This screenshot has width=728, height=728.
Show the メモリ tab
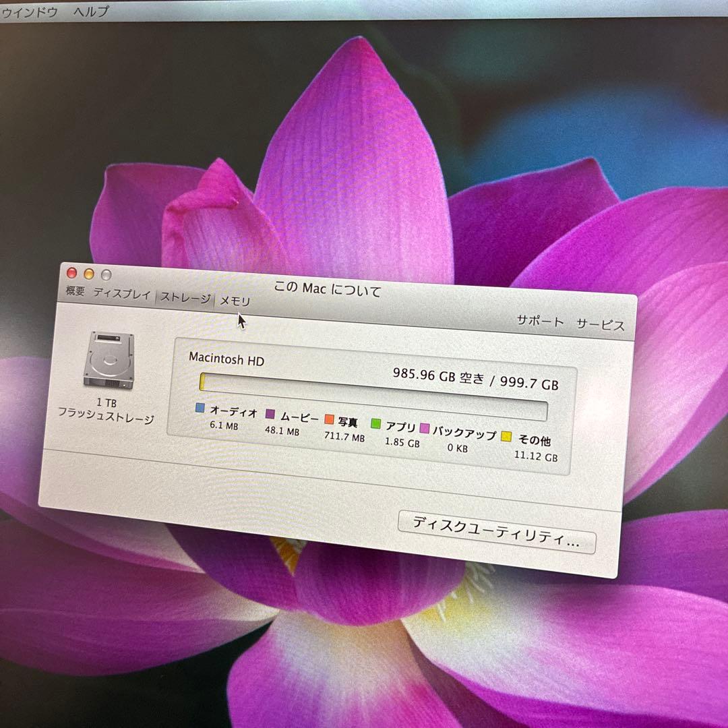pyautogui.click(x=235, y=301)
